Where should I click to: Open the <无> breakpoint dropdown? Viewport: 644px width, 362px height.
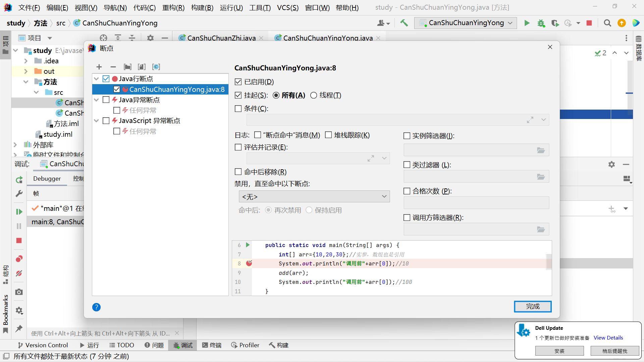[x=314, y=197]
